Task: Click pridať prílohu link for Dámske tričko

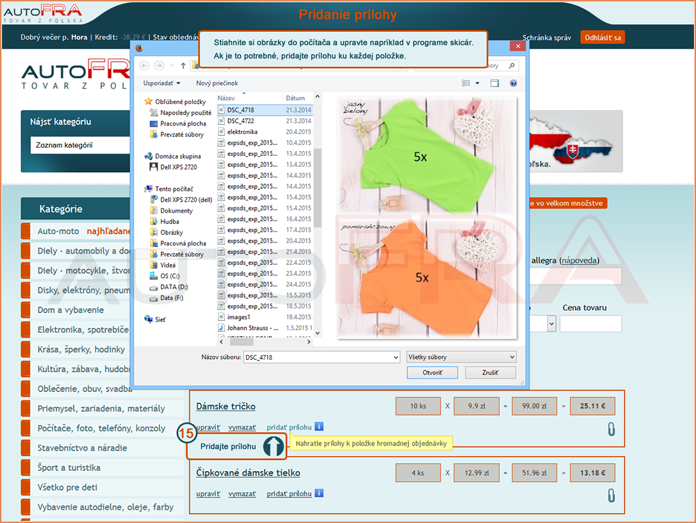Action: (289, 427)
